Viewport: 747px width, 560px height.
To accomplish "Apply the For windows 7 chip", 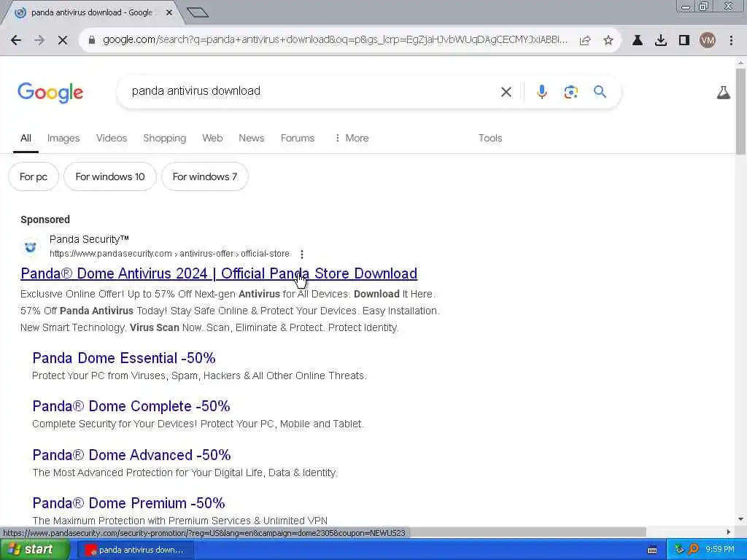I will tap(205, 176).
